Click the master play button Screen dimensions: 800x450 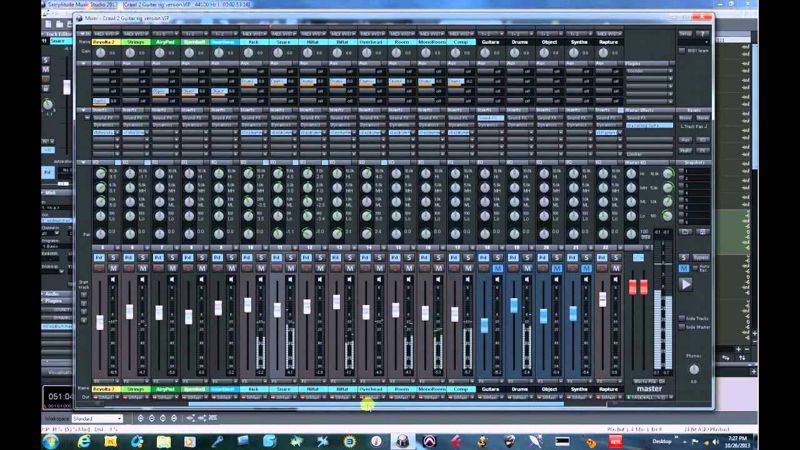[686, 284]
